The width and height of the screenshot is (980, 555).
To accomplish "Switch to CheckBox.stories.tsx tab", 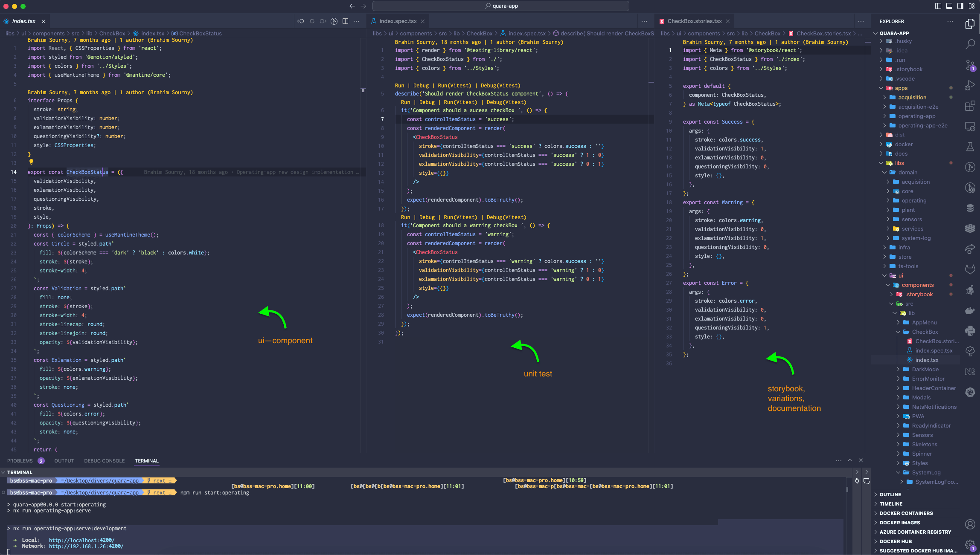I will point(694,21).
